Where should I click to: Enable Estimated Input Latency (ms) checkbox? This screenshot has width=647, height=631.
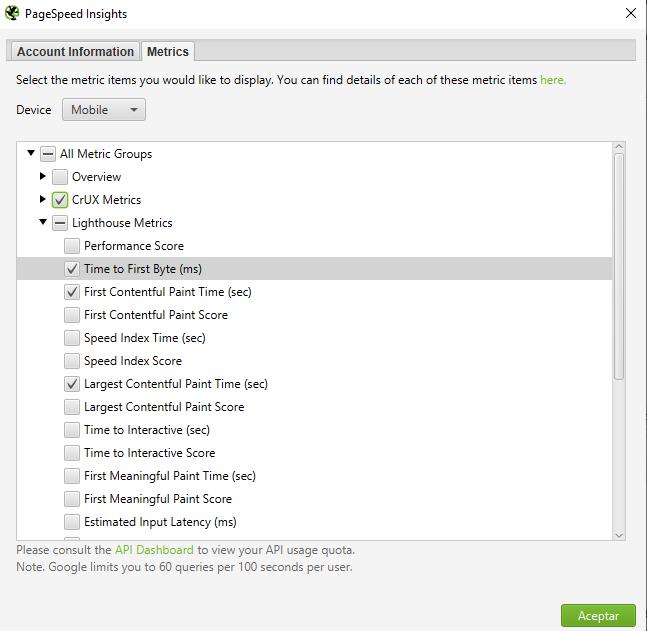pyautogui.click(x=72, y=522)
